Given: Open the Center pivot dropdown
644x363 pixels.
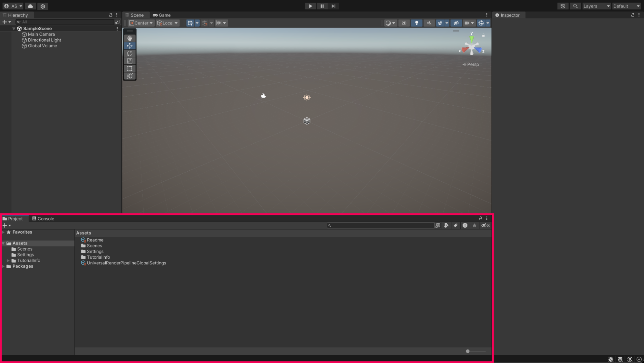Looking at the screenshot, I should pos(141,23).
